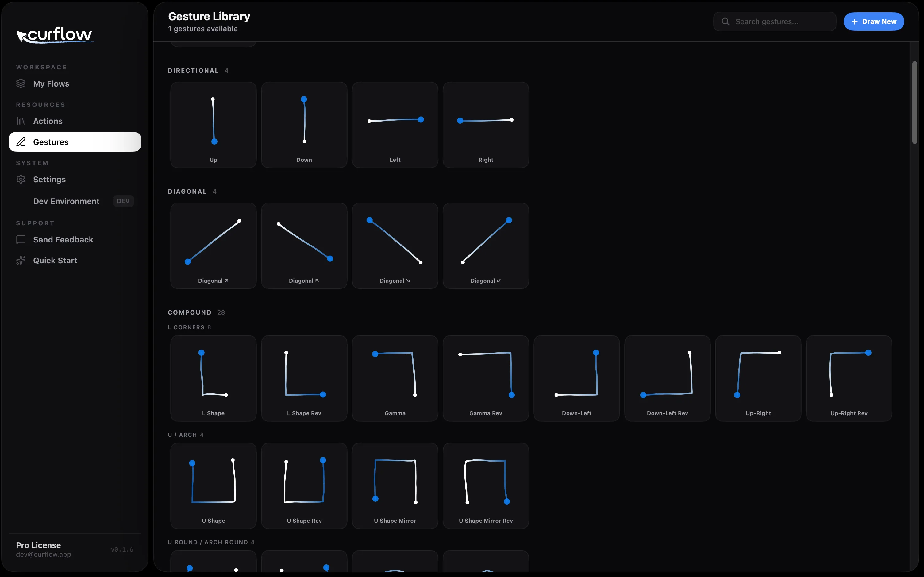Select the Right gesture card
The image size is (924, 577).
tap(485, 125)
